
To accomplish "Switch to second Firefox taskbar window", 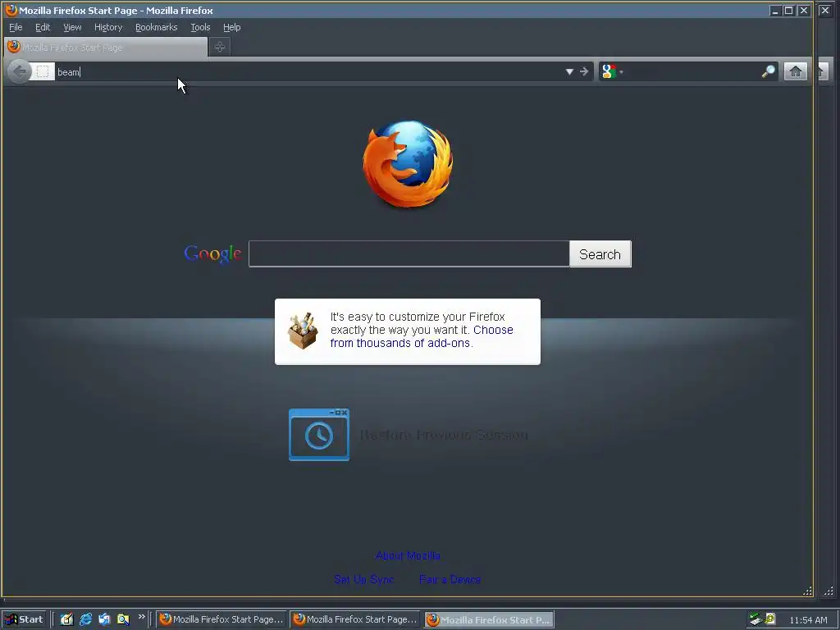I will [x=355, y=619].
